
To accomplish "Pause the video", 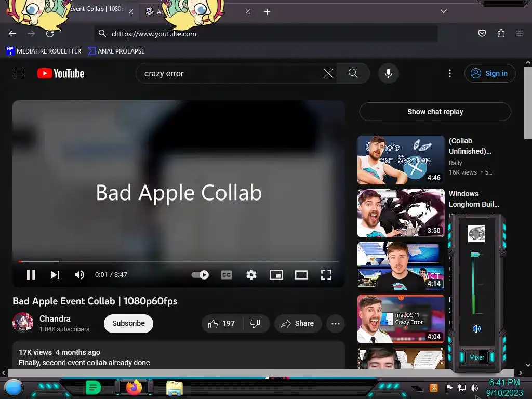I will pos(31,275).
